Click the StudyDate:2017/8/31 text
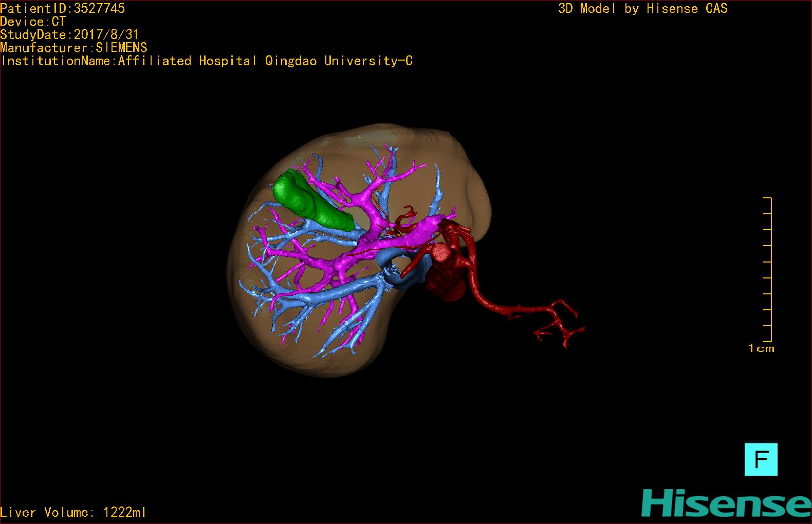Image resolution: width=812 pixels, height=524 pixels. 70,34
